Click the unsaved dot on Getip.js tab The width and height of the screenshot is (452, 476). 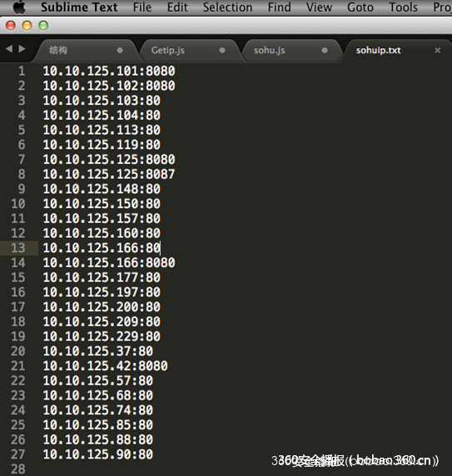click(222, 51)
